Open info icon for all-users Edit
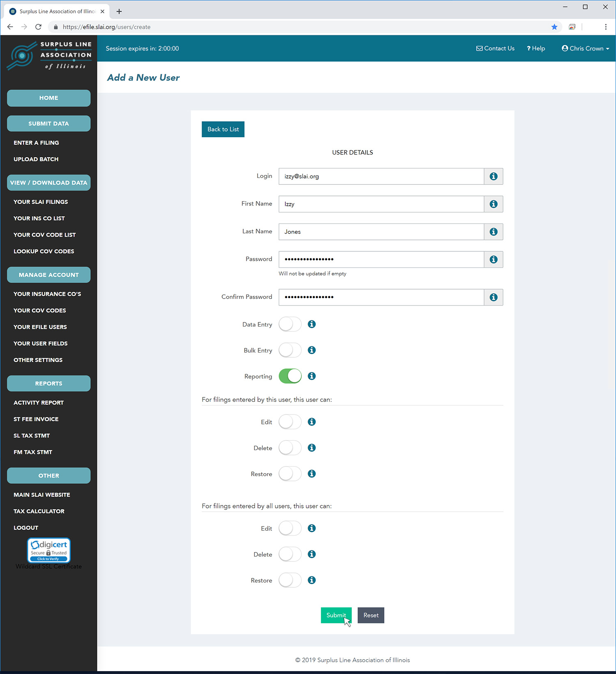The image size is (616, 674). click(x=312, y=528)
